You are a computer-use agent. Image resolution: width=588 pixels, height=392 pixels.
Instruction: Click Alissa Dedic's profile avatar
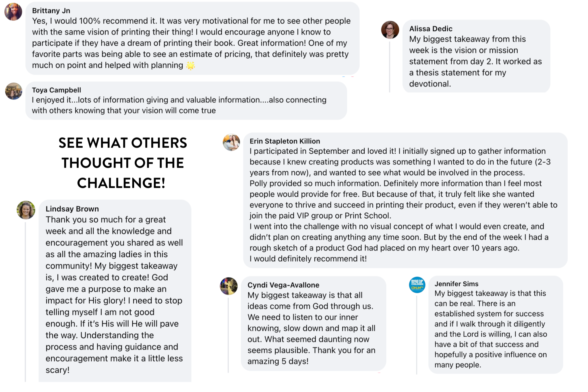click(x=390, y=30)
